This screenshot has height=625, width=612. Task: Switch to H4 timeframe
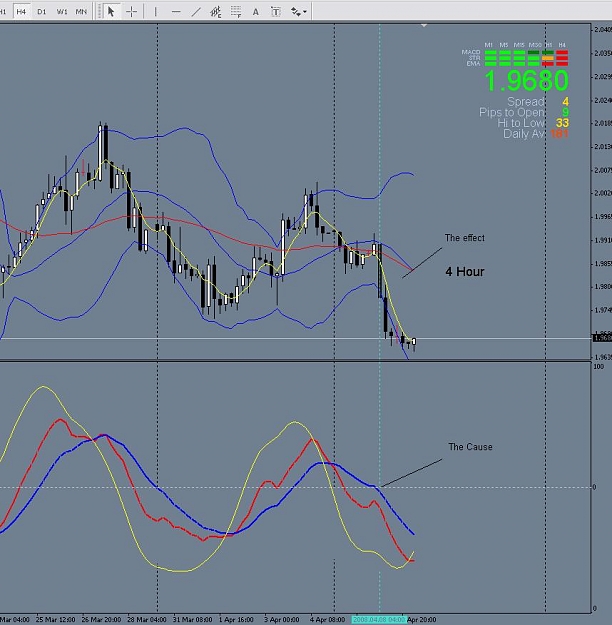(21, 12)
